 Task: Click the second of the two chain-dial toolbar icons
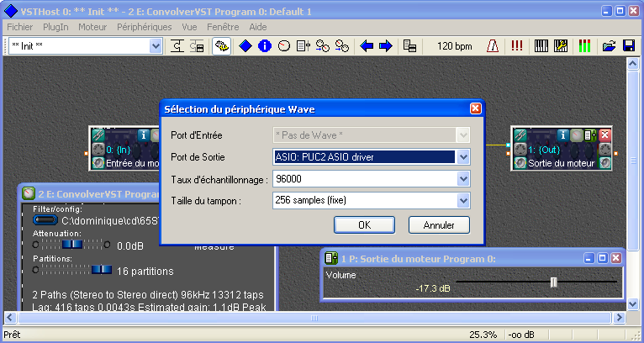click(x=342, y=46)
